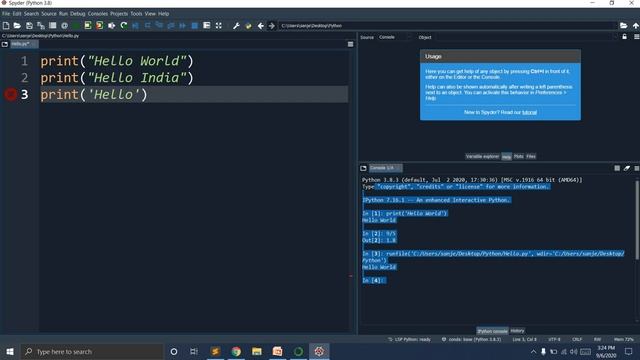Click the Open file folder icon
The height and width of the screenshot is (360, 640).
(17, 26)
